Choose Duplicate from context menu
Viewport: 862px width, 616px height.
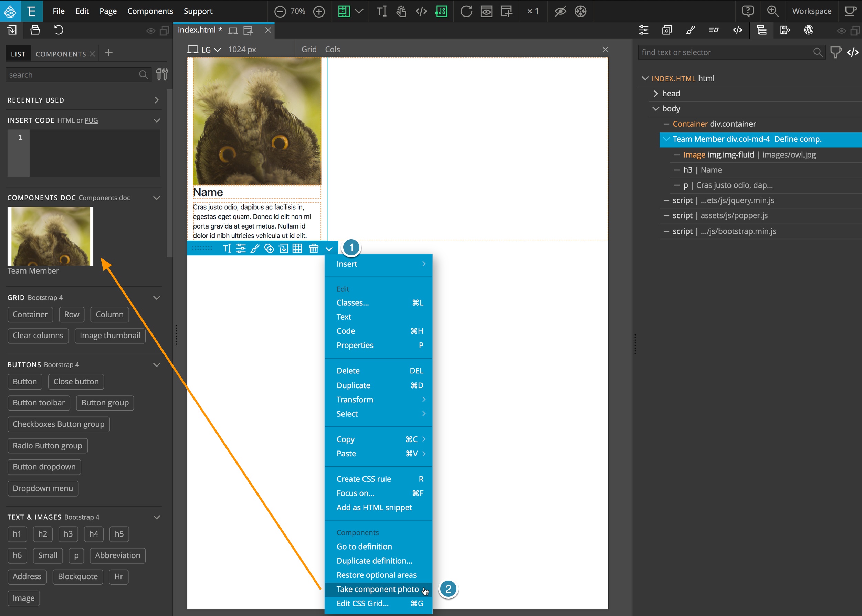pyautogui.click(x=379, y=385)
